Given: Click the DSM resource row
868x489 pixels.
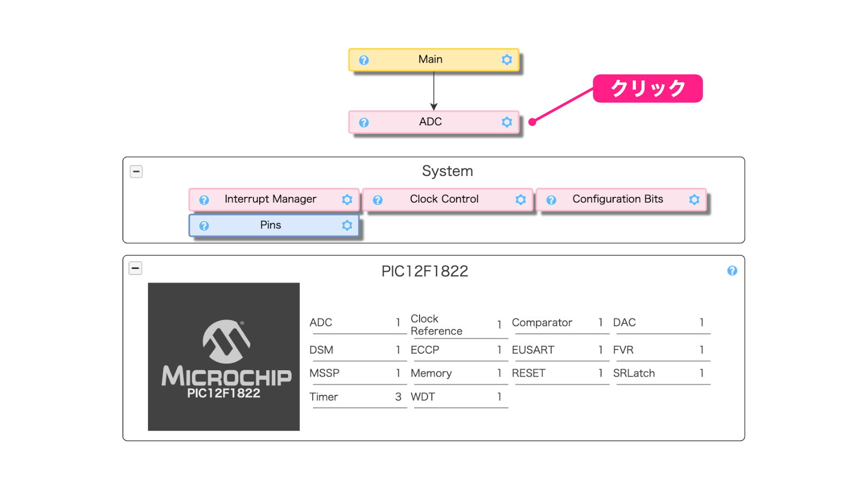Looking at the screenshot, I should (357, 350).
